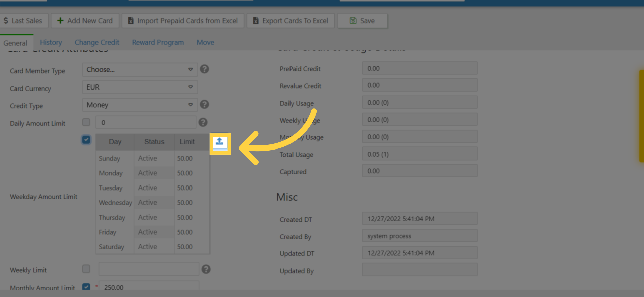The height and width of the screenshot is (297, 644).
Task: Click the Day column header
Action: click(115, 142)
